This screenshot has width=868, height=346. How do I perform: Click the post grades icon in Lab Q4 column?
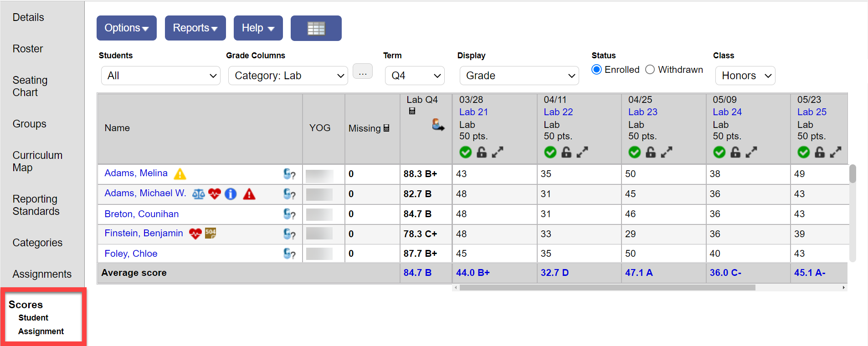(x=438, y=125)
